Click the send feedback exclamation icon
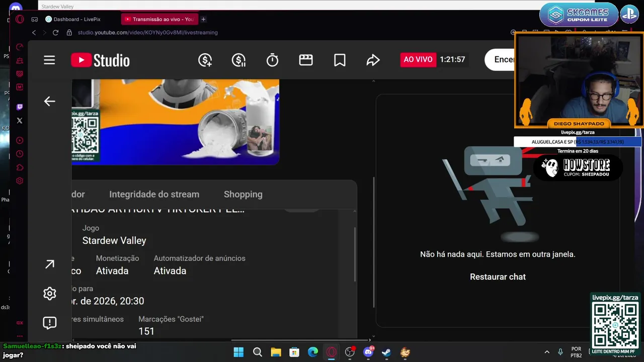The width and height of the screenshot is (644, 362). pyautogui.click(x=49, y=323)
